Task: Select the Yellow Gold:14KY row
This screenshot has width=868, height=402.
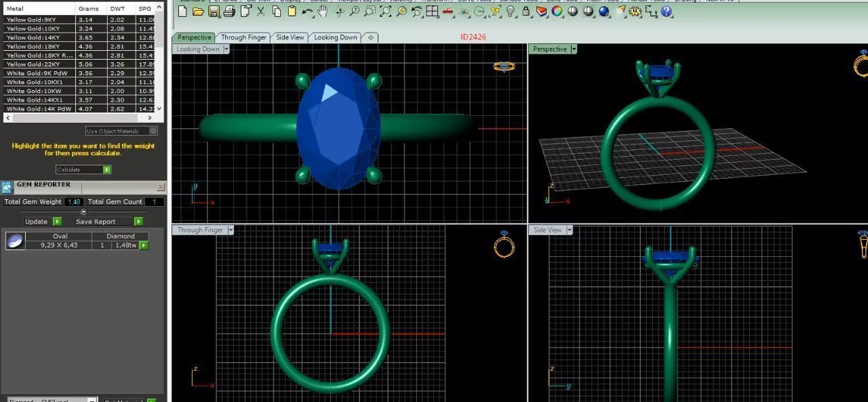Action: click(x=81, y=37)
